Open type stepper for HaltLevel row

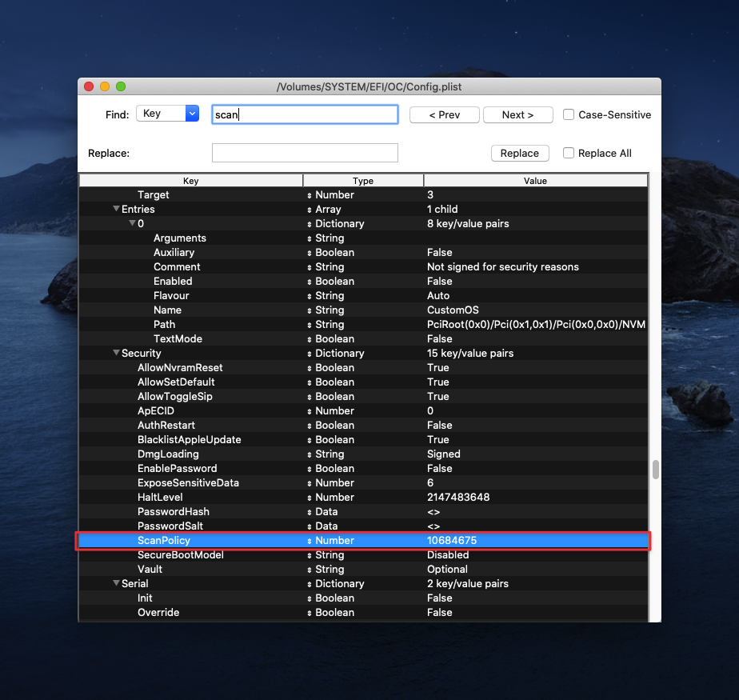(310, 498)
